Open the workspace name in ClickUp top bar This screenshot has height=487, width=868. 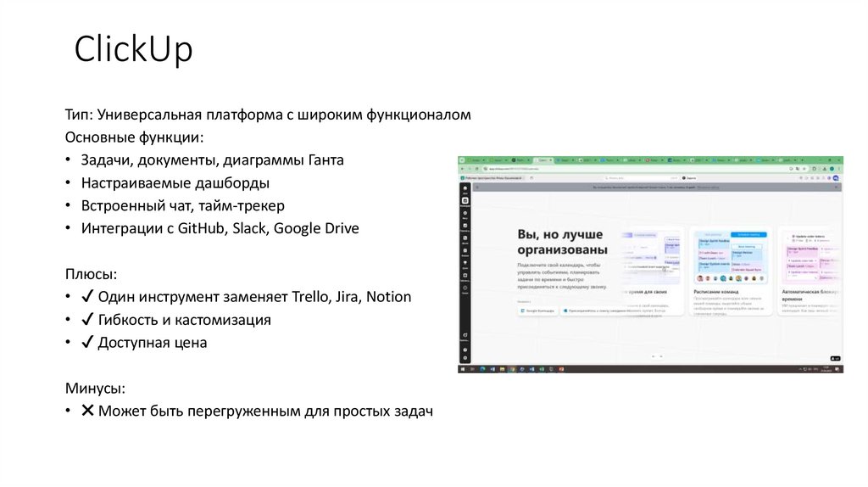point(493,178)
